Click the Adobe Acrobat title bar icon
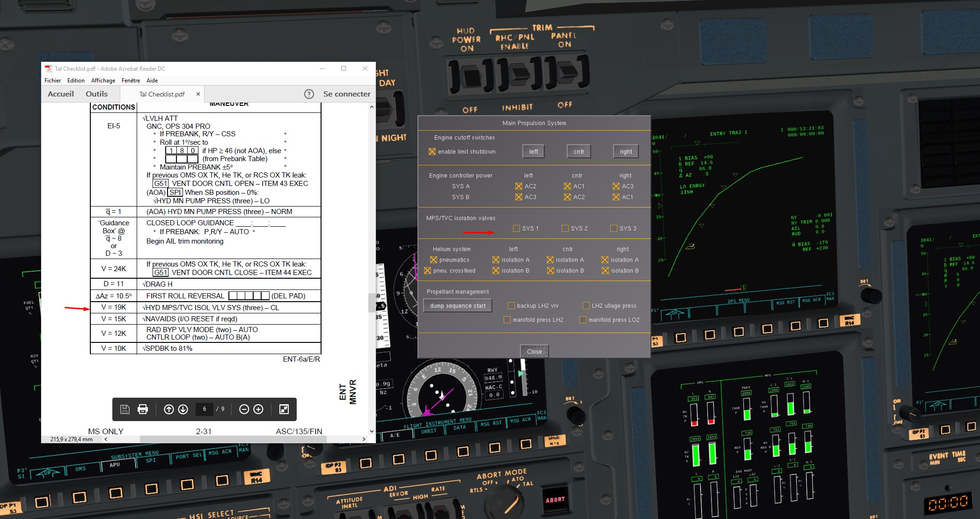The image size is (980, 519). click(48, 68)
